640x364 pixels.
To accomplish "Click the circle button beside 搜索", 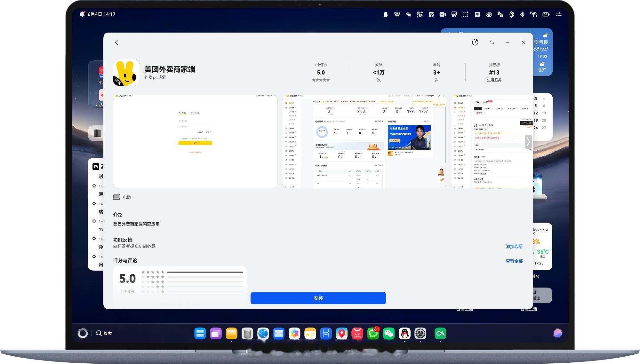I will (83, 333).
